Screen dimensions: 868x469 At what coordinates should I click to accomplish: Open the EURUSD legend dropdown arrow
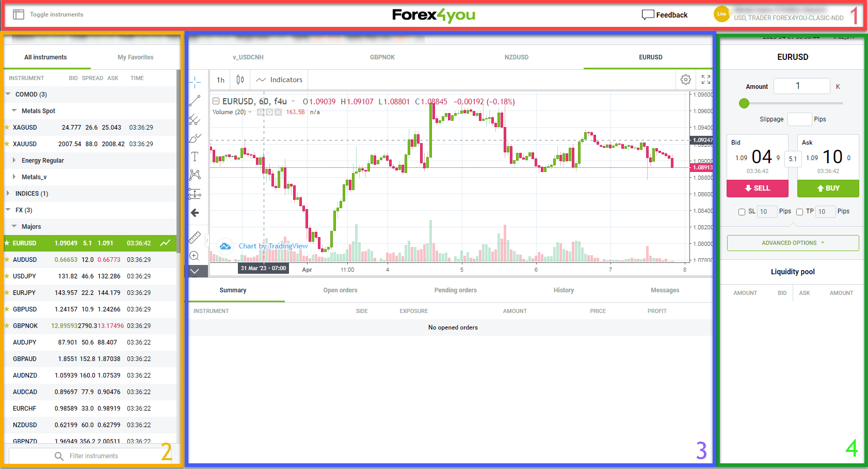click(293, 101)
